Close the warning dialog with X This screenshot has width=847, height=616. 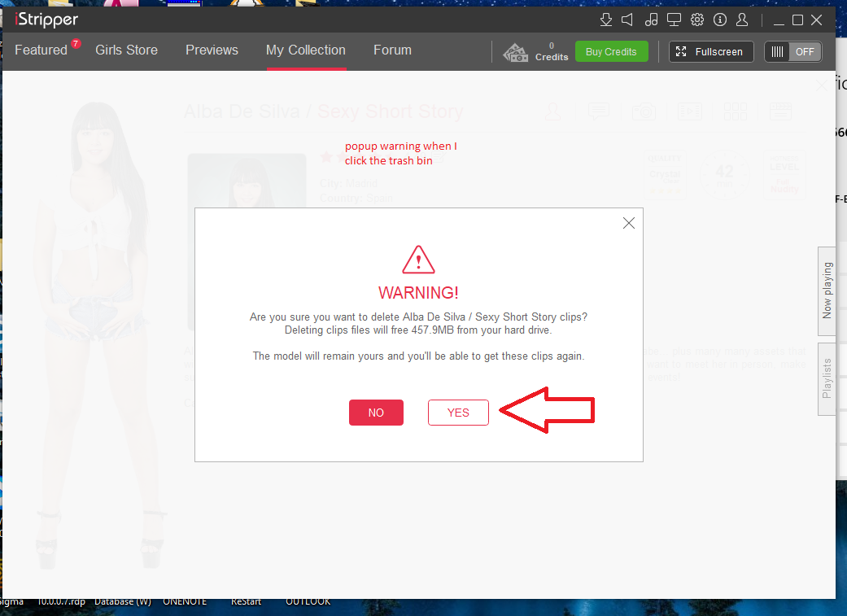(629, 223)
